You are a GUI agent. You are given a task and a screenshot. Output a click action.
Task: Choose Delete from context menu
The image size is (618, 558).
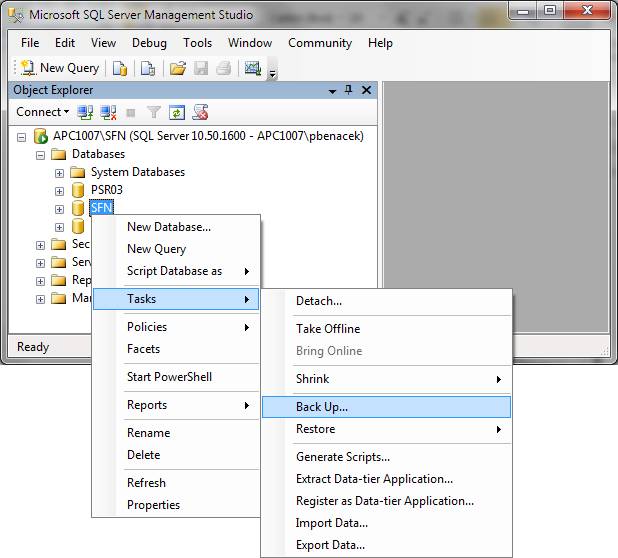176,455
